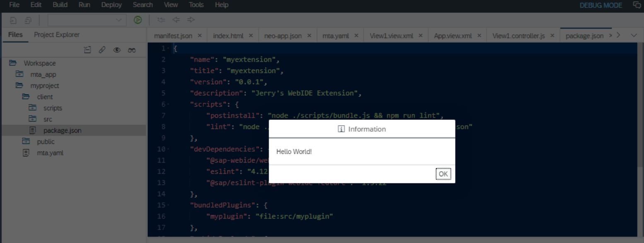644x243 pixels.
Task: Open the tab list chevron dropdown
Action: [634, 35]
